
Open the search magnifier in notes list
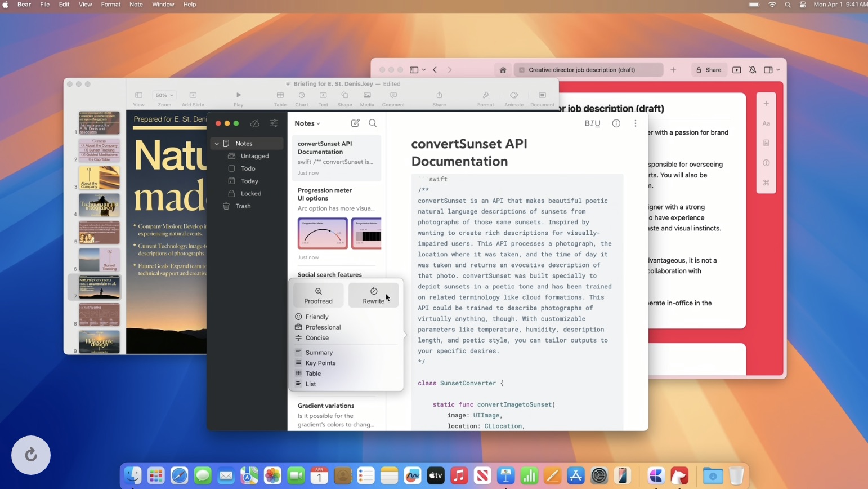click(x=373, y=123)
